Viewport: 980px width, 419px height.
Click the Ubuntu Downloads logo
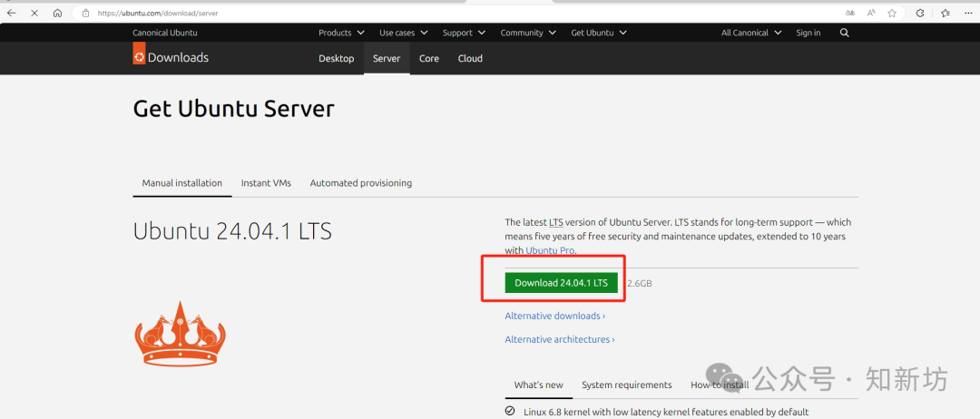[171, 58]
